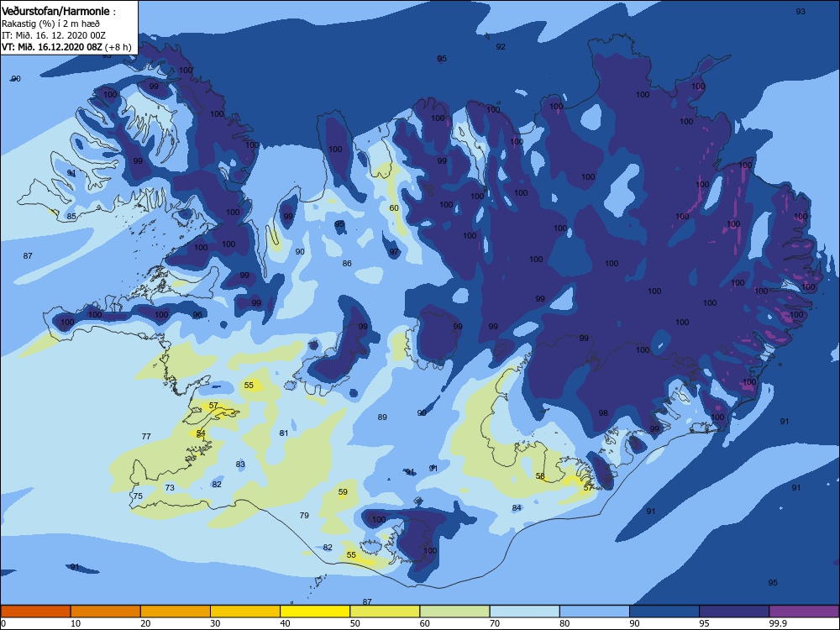Click the 54 humidity value on the map
Image resolution: width=840 pixels, height=630 pixels.
[201, 433]
